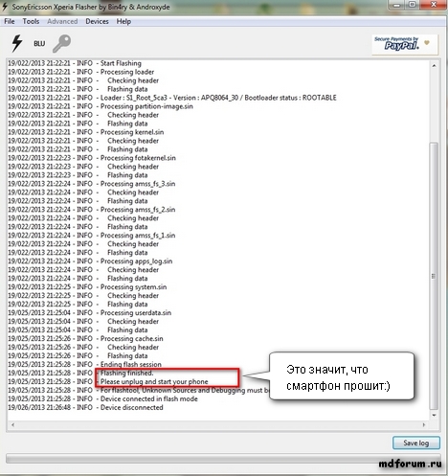Maximize the Xperia Flasher window

412,5
